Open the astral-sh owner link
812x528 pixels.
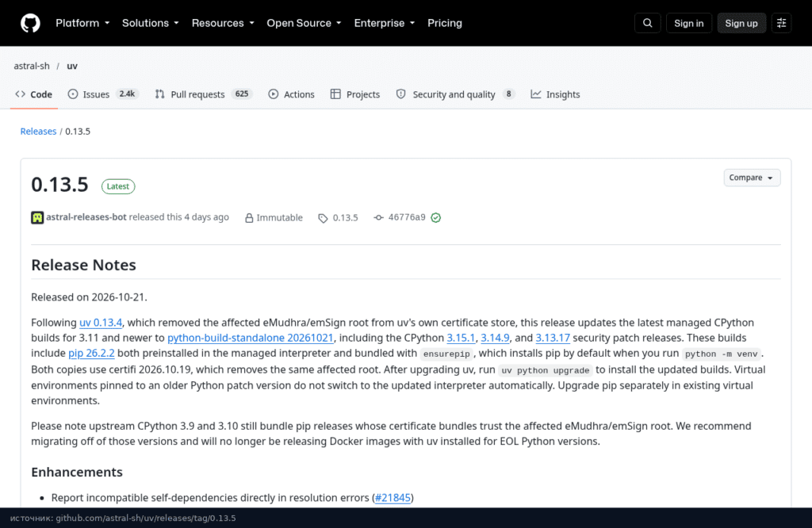[32, 66]
